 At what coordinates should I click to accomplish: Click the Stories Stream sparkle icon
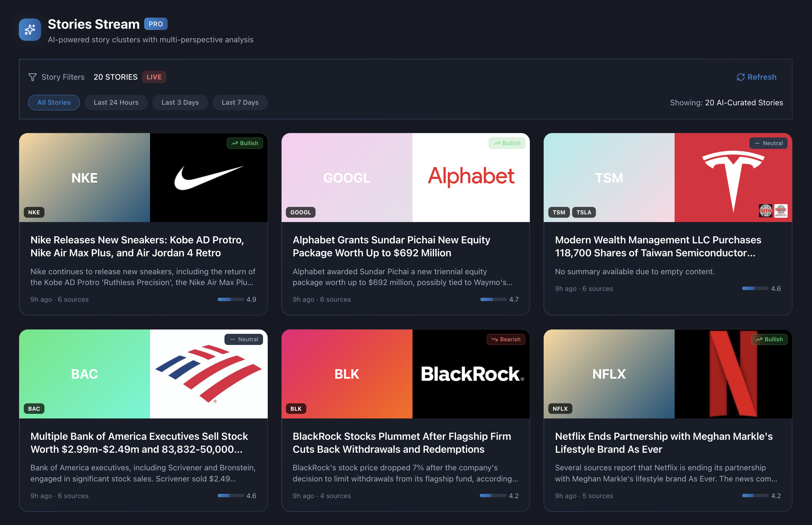pyautogui.click(x=30, y=30)
